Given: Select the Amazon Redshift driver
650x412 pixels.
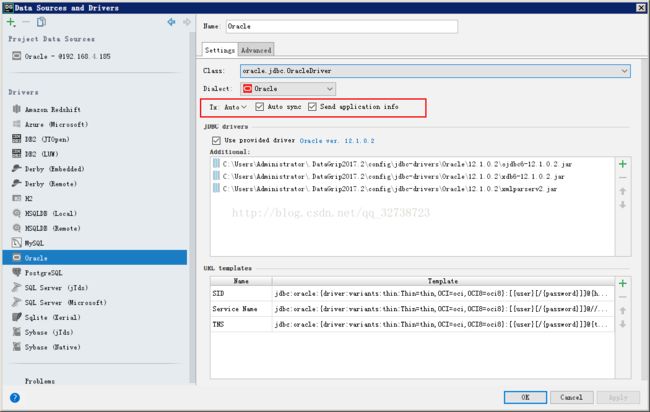Looking at the screenshot, I should pyautogui.click(x=95, y=109).
